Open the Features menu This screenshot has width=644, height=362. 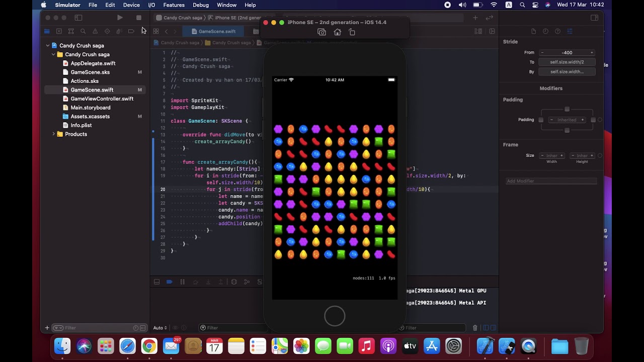(174, 5)
